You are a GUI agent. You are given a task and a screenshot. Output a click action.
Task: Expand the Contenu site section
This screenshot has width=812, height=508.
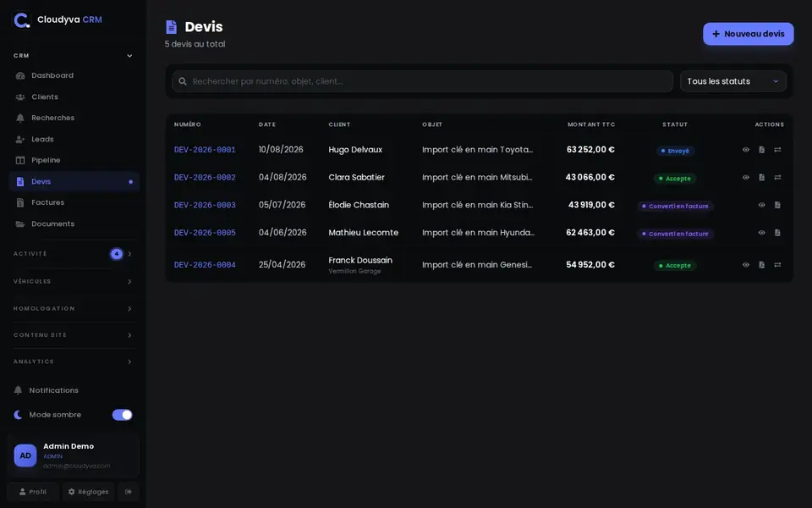pyautogui.click(x=73, y=335)
